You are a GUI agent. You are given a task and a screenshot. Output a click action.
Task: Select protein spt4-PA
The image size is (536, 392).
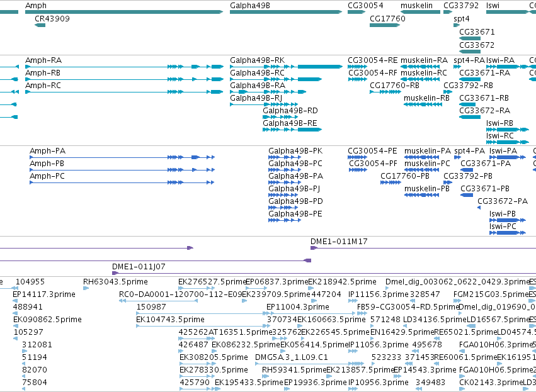[457, 157]
